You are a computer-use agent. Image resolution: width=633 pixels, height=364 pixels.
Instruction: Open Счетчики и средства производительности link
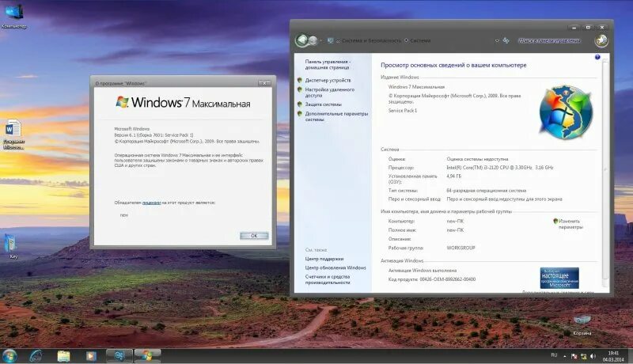tap(328, 279)
